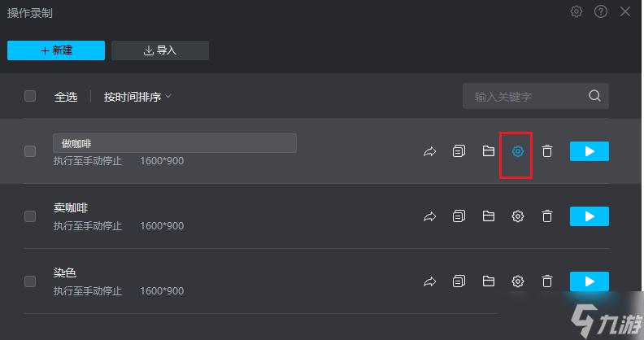Copy the 卖咖啡 recording
The image size is (644, 340).
(459, 216)
